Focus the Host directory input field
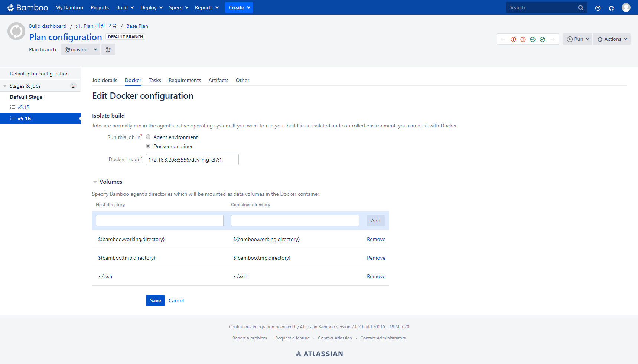The width and height of the screenshot is (638, 364). coord(160,221)
